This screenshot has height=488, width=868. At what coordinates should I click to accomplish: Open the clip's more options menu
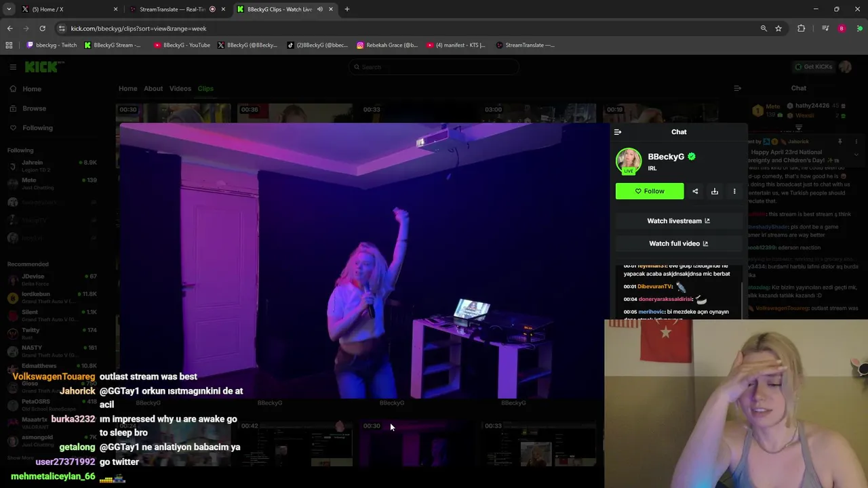pyautogui.click(x=734, y=191)
